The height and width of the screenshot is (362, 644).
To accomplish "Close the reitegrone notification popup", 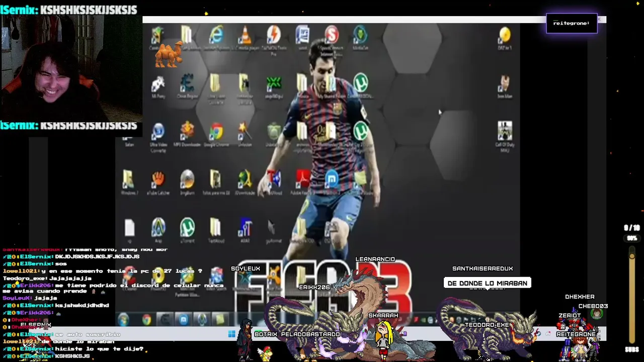I will click(599, 19).
